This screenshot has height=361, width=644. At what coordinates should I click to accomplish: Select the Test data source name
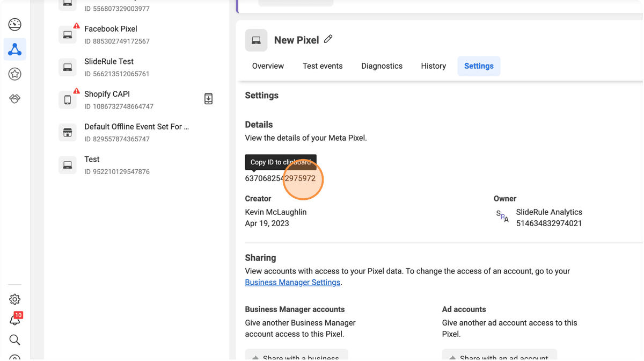pyautogui.click(x=92, y=160)
